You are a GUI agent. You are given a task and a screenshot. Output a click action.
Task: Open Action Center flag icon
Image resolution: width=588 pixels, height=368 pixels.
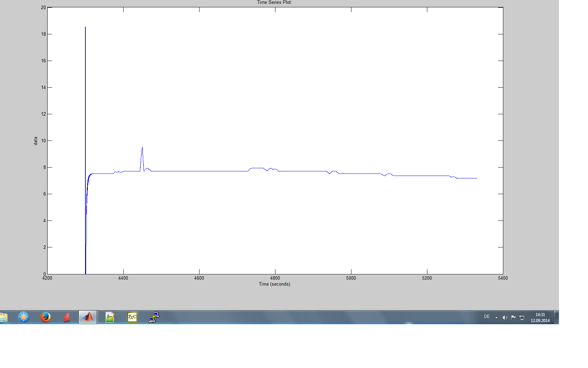(x=513, y=318)
